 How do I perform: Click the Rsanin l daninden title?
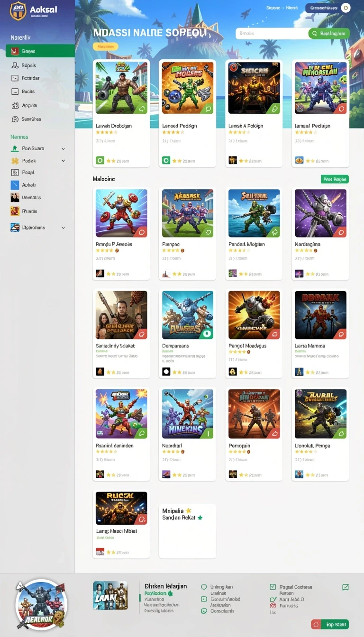[x=115, y=446]
